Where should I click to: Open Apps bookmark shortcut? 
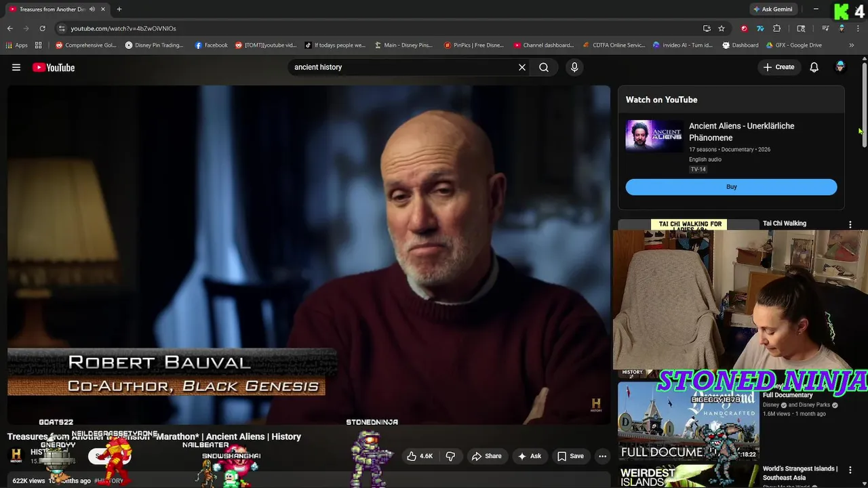point(17,45)
